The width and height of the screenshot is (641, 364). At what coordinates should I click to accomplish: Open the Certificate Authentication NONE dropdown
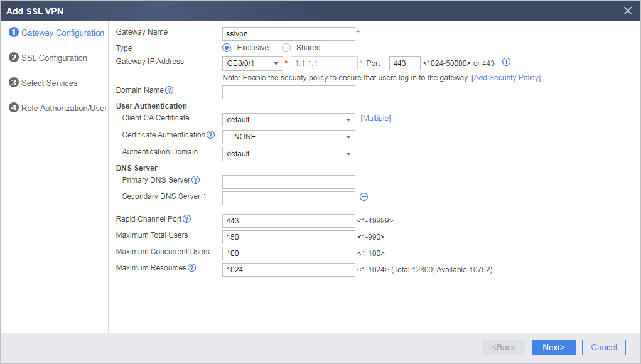[289, 137]
